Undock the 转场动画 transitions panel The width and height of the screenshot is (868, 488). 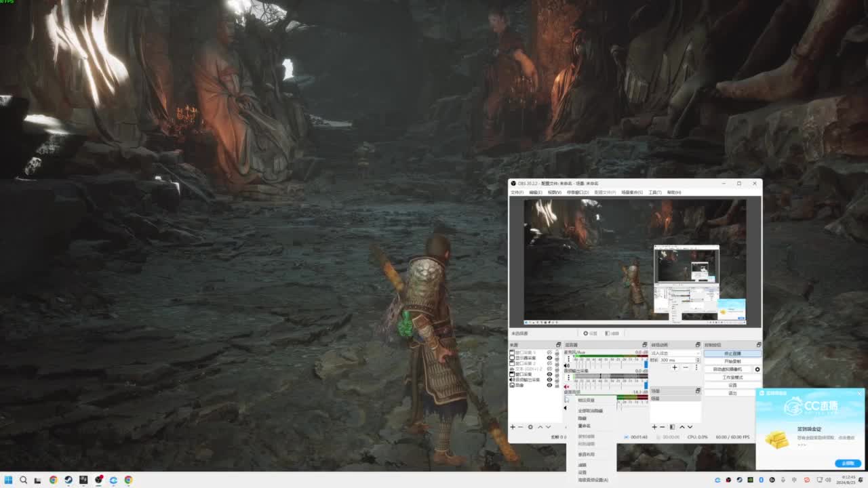pos(698,345)
